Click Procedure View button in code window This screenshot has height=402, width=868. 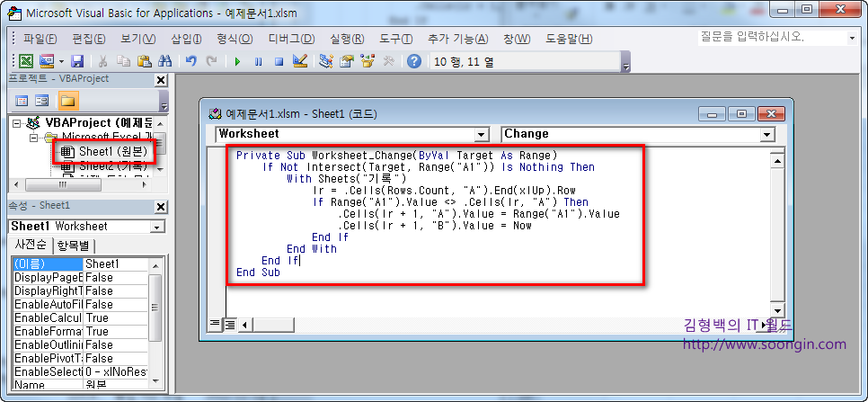[x=214, y=324]
